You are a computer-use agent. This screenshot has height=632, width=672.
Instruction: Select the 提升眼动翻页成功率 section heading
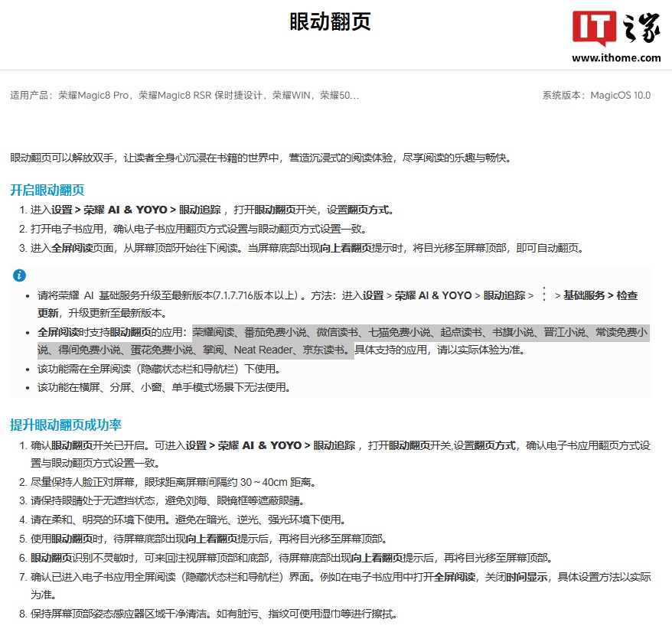click(65, 425)
